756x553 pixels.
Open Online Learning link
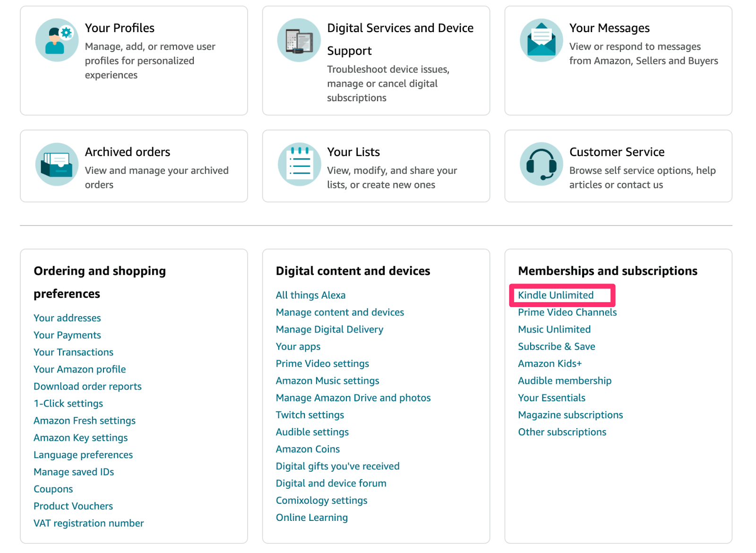(x=311, y=518)
